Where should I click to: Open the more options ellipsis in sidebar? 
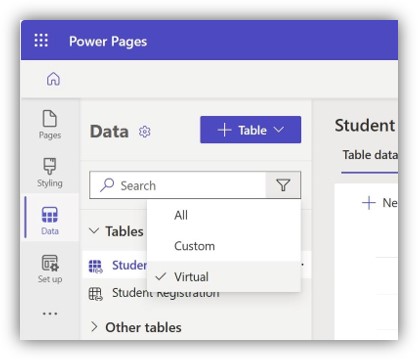pyautogui.click(x=50, y=313)
